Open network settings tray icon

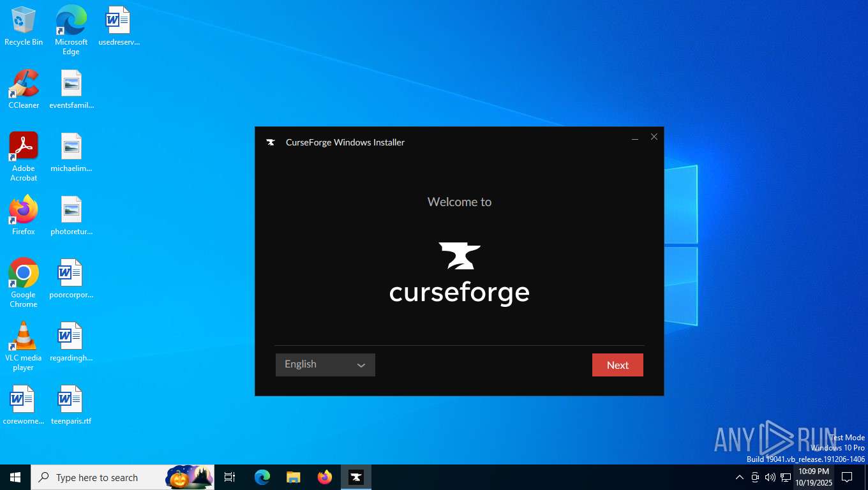click(x=786, y=477)
